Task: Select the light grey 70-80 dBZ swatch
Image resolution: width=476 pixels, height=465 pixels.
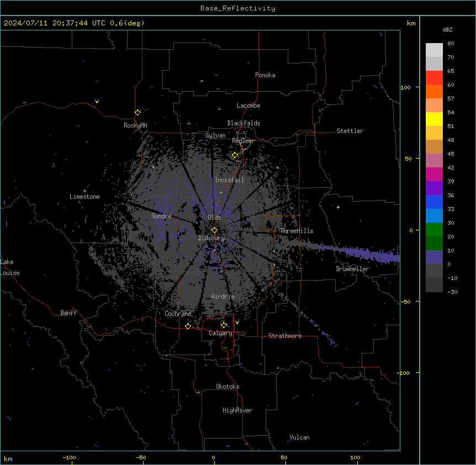Action: pos(434,50)
